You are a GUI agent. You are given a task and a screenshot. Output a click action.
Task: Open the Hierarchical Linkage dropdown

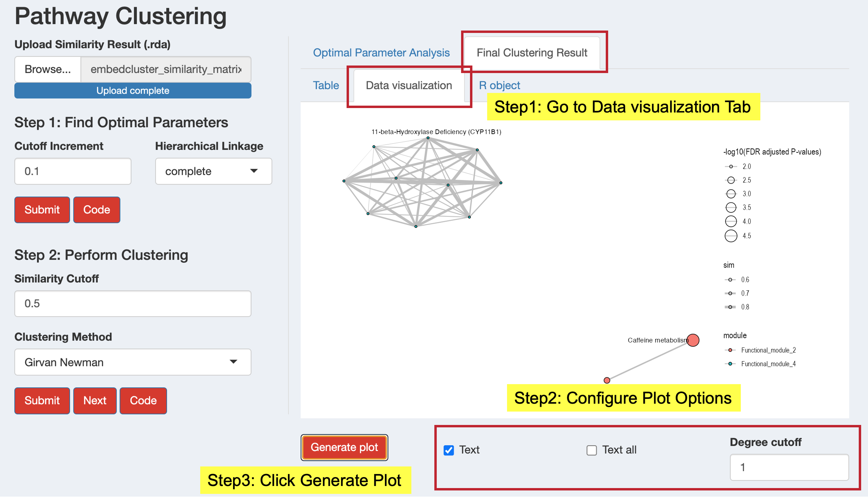click(x=214, y=171)
